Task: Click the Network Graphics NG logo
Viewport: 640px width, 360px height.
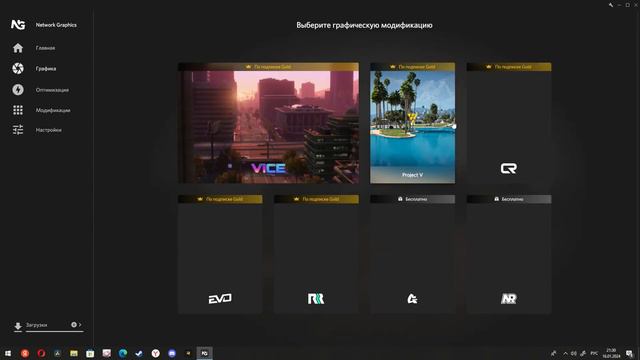Action: pos(18,25)
